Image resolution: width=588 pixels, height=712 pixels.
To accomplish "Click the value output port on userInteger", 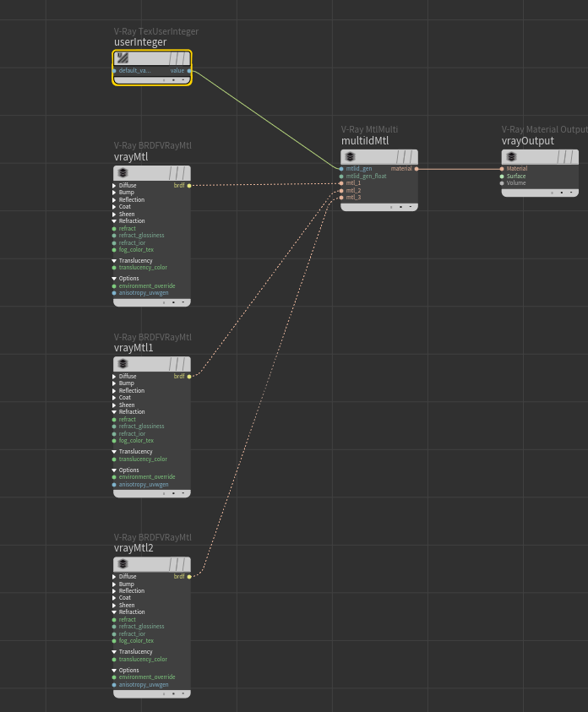I will point(189,71).
